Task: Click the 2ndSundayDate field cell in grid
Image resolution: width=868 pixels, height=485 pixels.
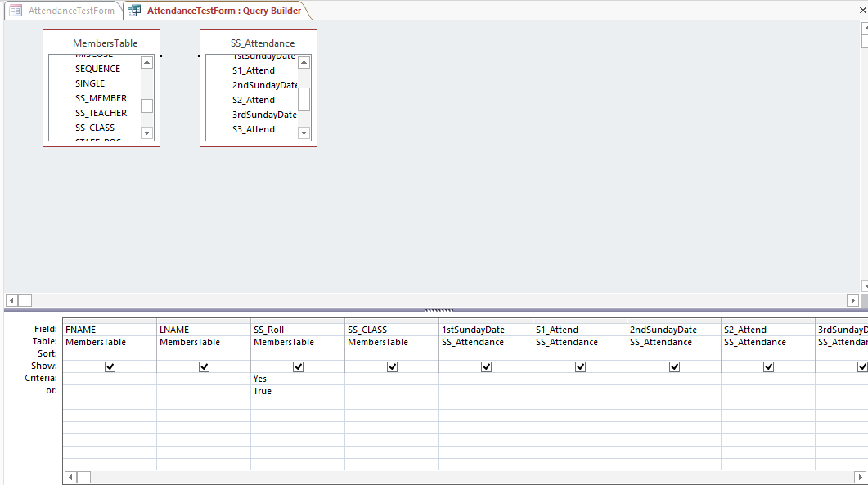Action: [674, 330]
